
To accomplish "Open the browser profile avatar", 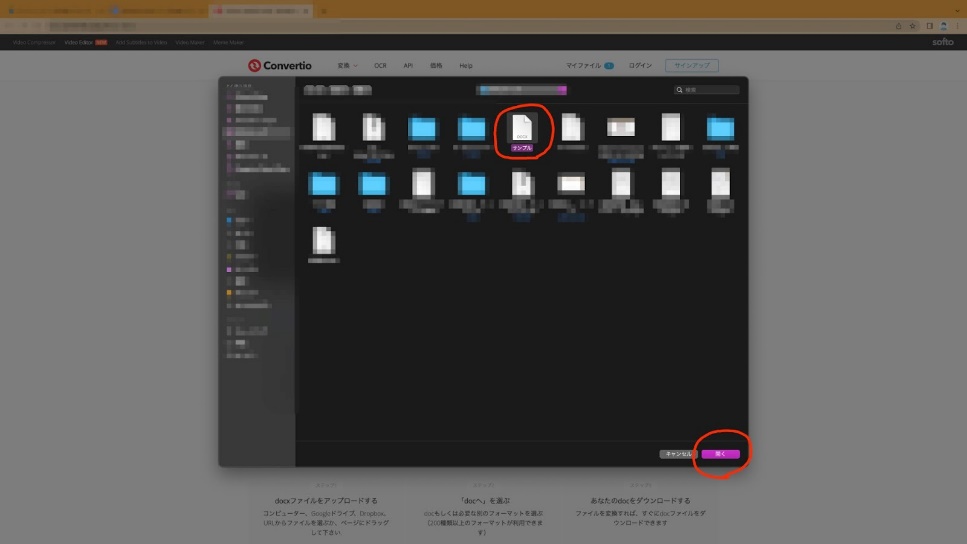I will [x=944, y=26].
